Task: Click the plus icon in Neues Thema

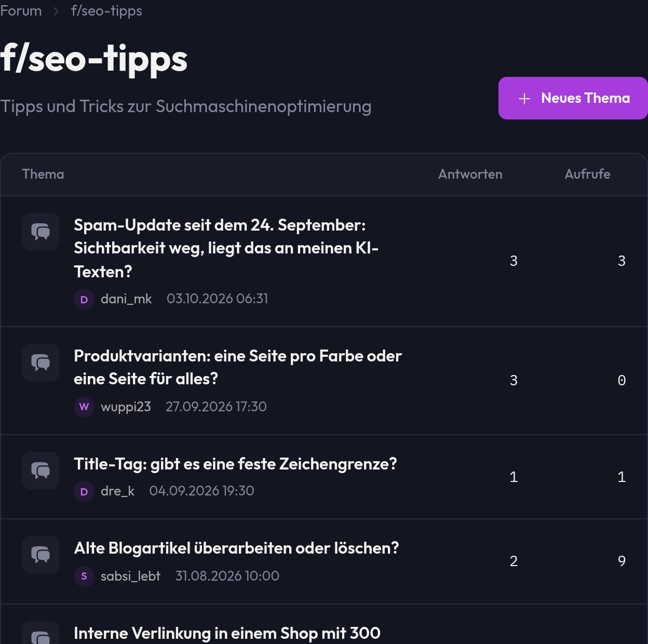Action: 524,99
